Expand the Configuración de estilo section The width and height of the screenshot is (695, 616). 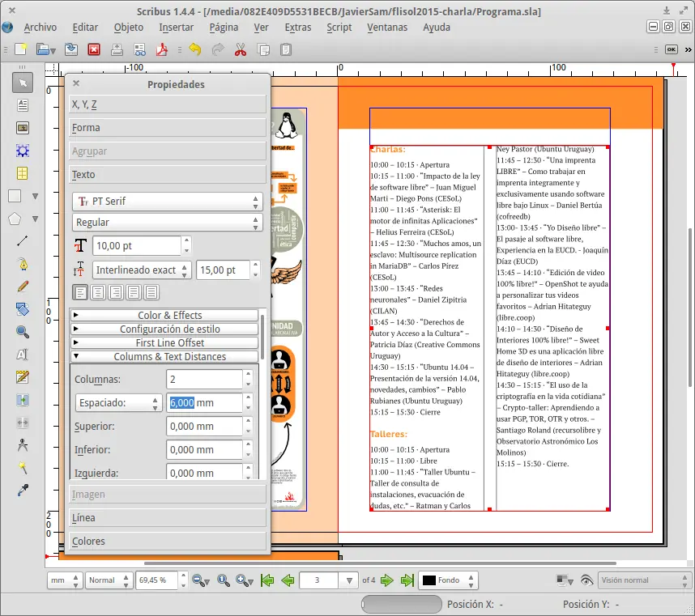(x=164, y=329)
